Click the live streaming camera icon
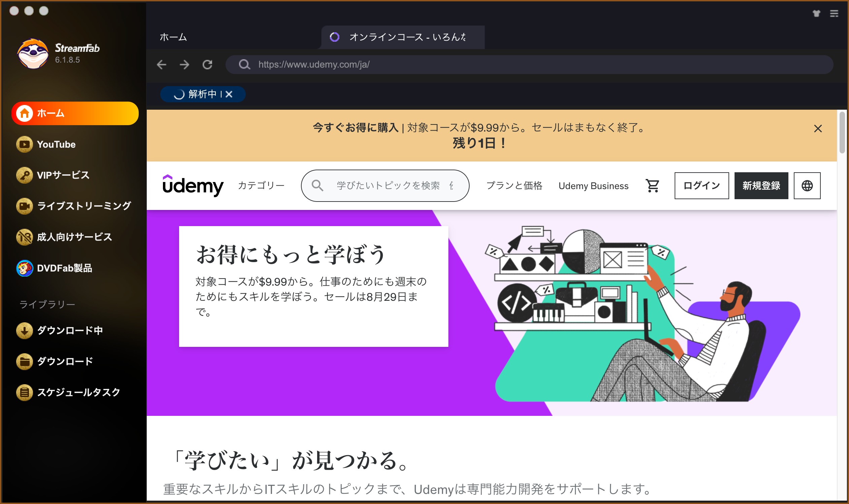Screen dimensions: 849x504 pos(25,206)
